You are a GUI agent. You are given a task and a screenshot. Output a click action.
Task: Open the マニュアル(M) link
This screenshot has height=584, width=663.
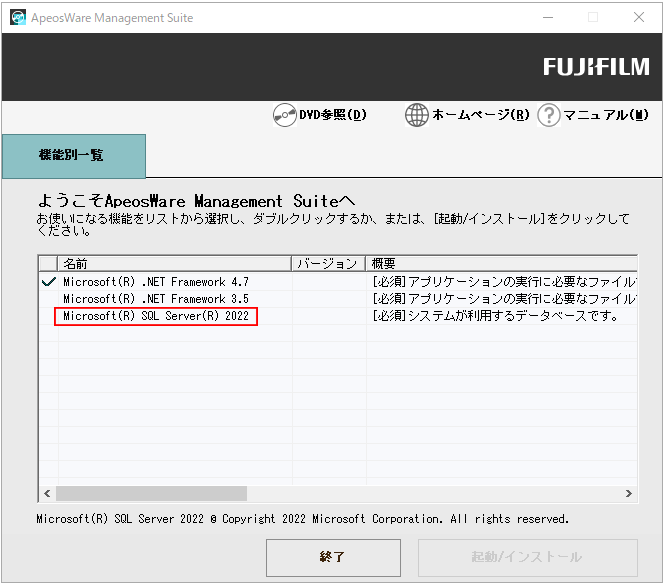click(606, 115)
